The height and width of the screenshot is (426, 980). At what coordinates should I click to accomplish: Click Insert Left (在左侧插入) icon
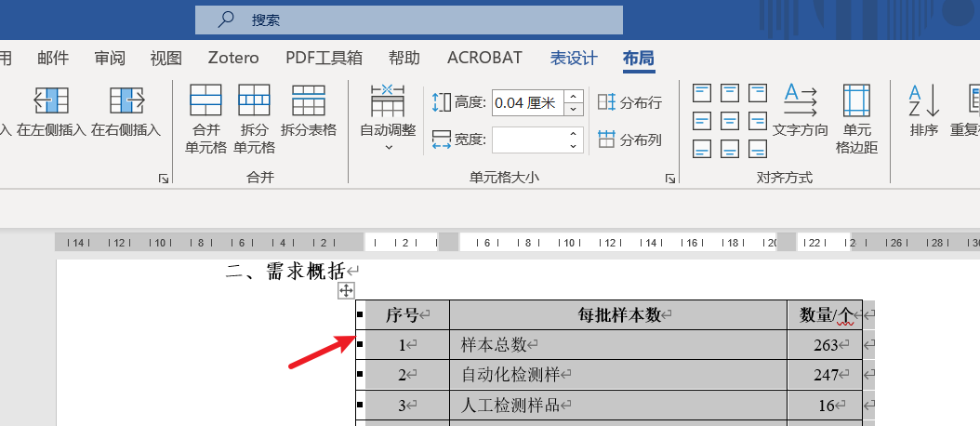click(x=51, y=100)
